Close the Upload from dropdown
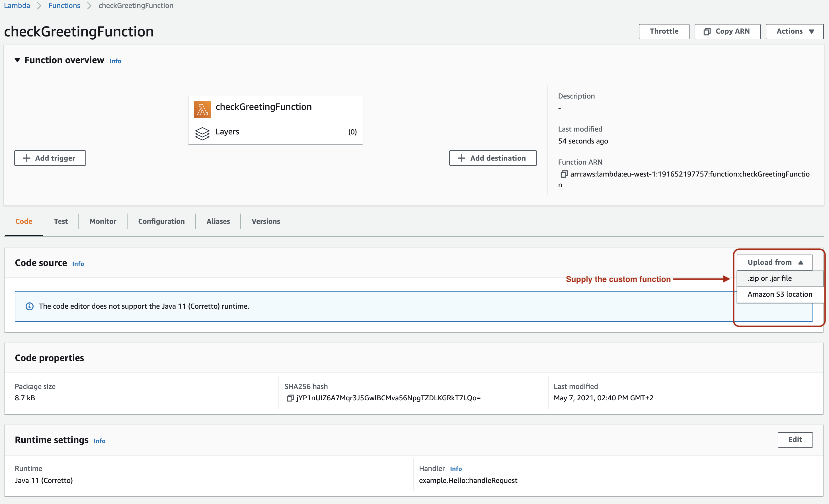The width and height of the screenshot is (829, 504). (774, 263)
